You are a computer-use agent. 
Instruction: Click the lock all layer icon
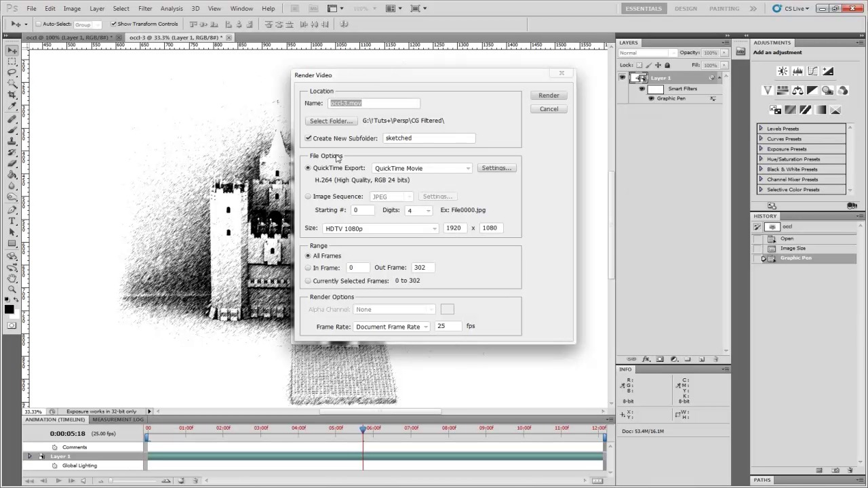click(667, 66)
